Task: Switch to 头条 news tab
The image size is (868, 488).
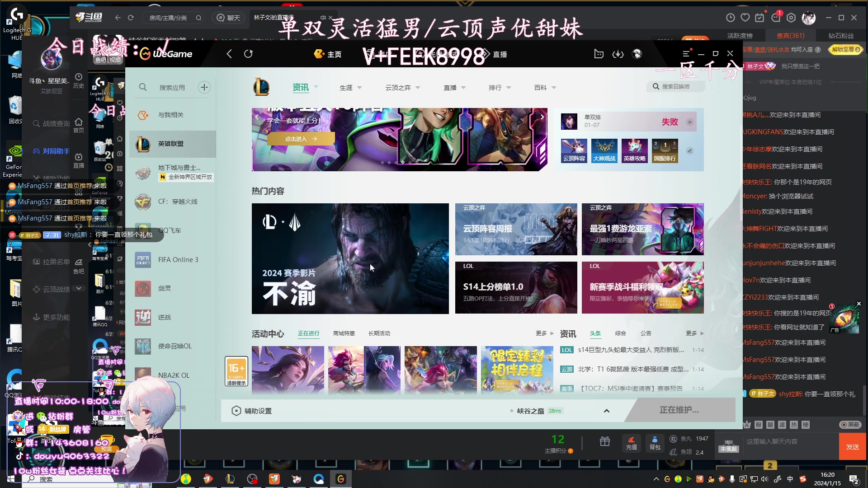Action: [595, 333]
